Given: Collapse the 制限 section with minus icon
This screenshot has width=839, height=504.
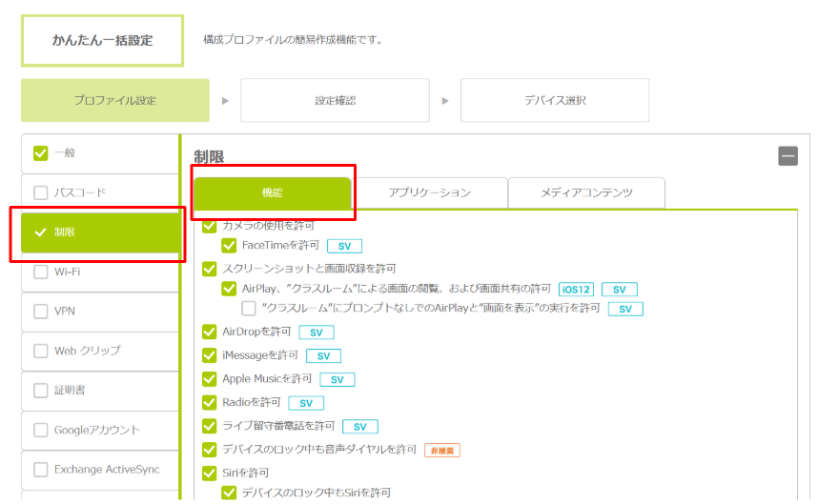Looking at the screenshot, I should pyautogui.click(x=788, y=156).
